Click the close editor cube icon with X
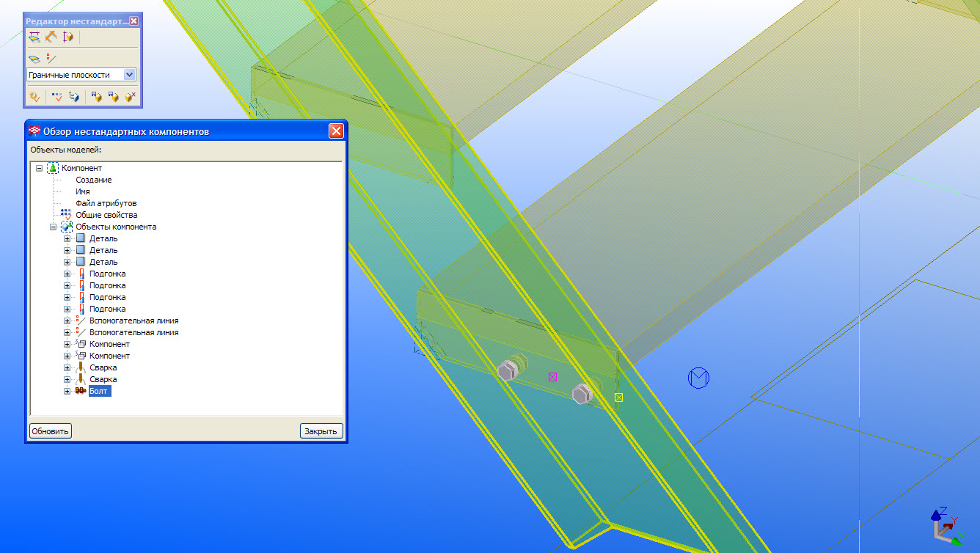Viewport: 980px width, 553px height. coord(131,96)
